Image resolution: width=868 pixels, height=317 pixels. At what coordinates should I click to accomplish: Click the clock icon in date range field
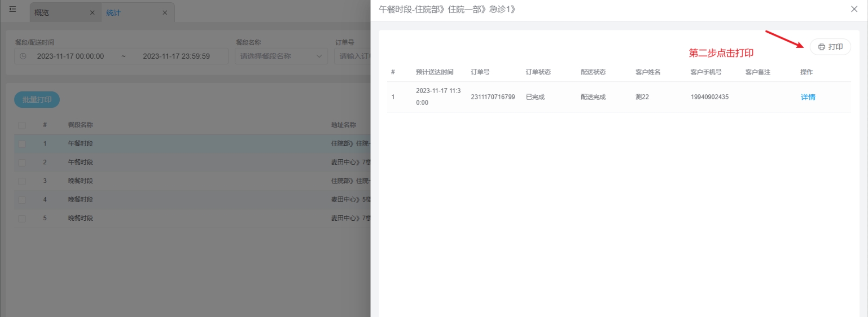(x=23, y=56)
